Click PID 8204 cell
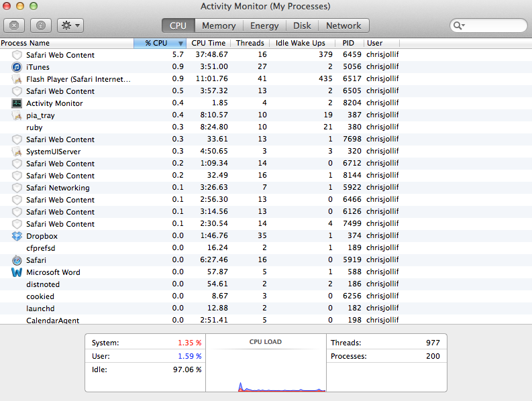 (x=352, y=103)
